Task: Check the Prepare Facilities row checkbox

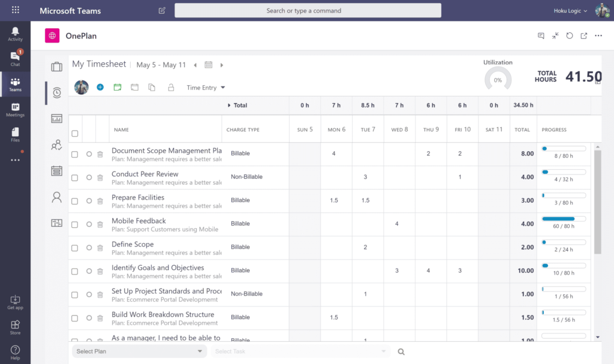Action: click(75, 201)
